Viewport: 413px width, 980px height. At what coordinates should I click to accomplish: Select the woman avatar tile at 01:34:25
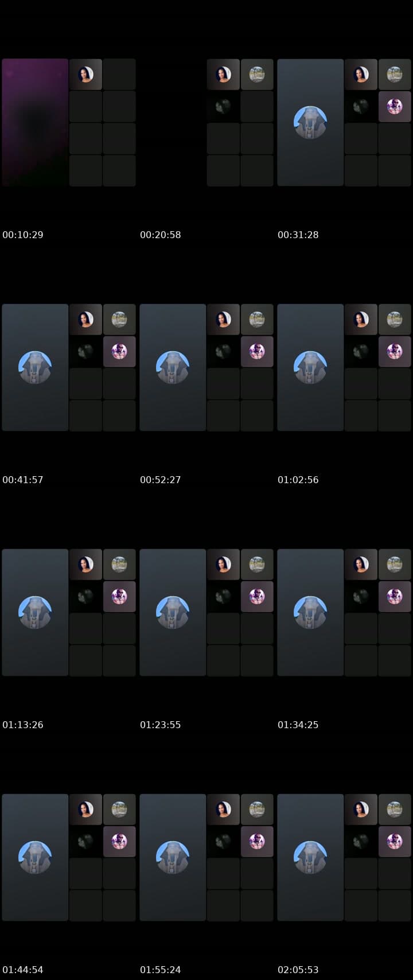click(361, 565)
